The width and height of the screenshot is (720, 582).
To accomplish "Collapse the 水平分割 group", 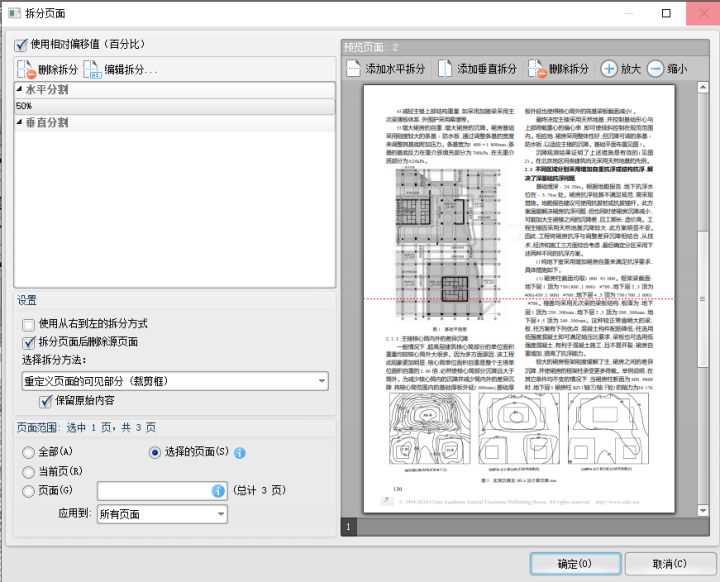I will click(19, 90).
